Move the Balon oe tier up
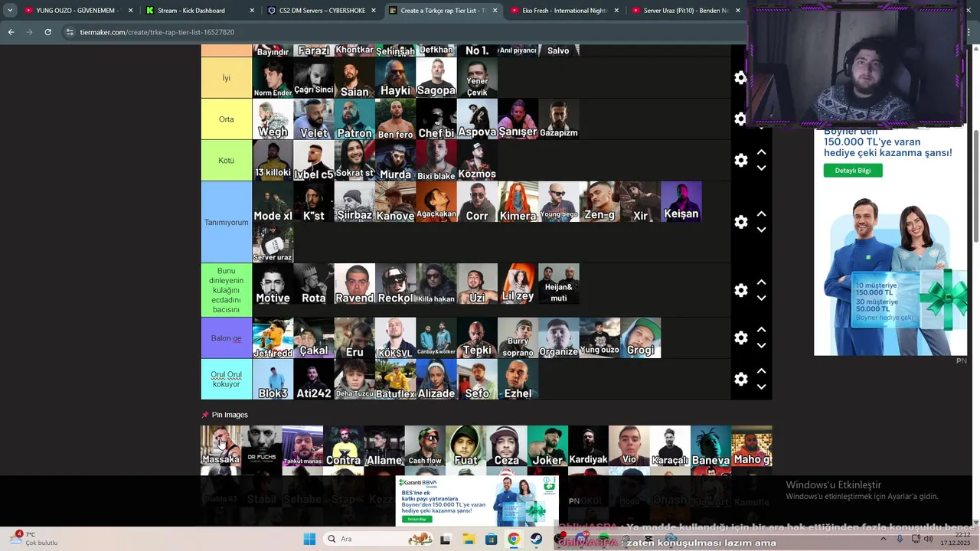 tap(761, 330)
